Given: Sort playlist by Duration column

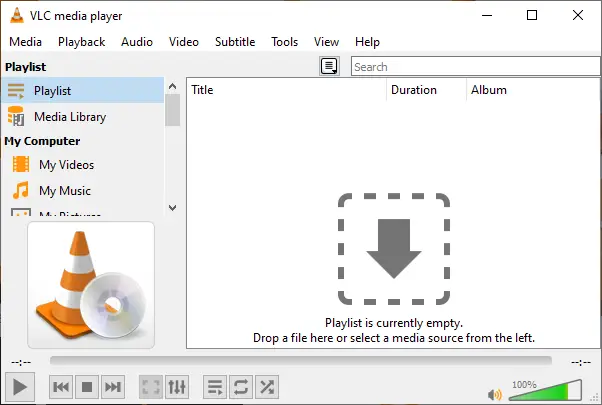Looking at the screenshot, I should point(426,90).
